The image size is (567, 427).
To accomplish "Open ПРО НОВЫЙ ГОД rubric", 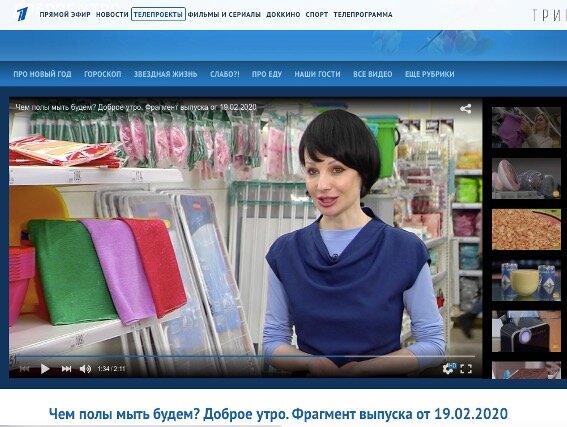I will [42, 74].
